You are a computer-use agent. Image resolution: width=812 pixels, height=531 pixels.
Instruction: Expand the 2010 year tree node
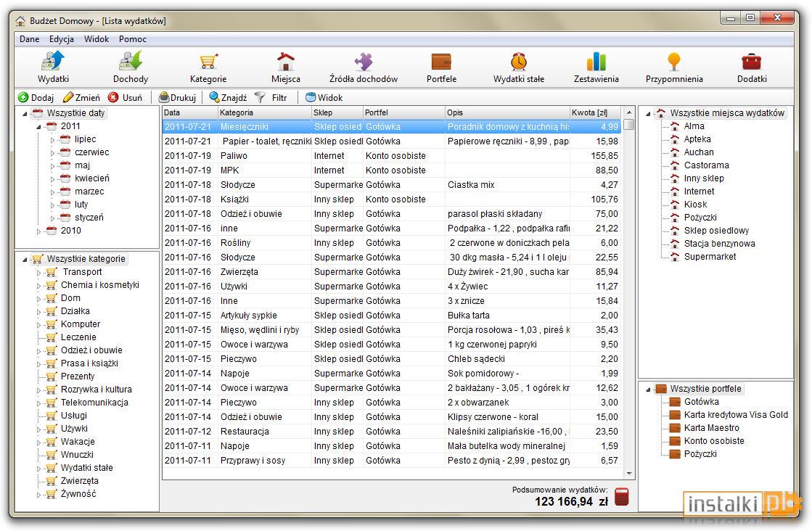(38, 231)
